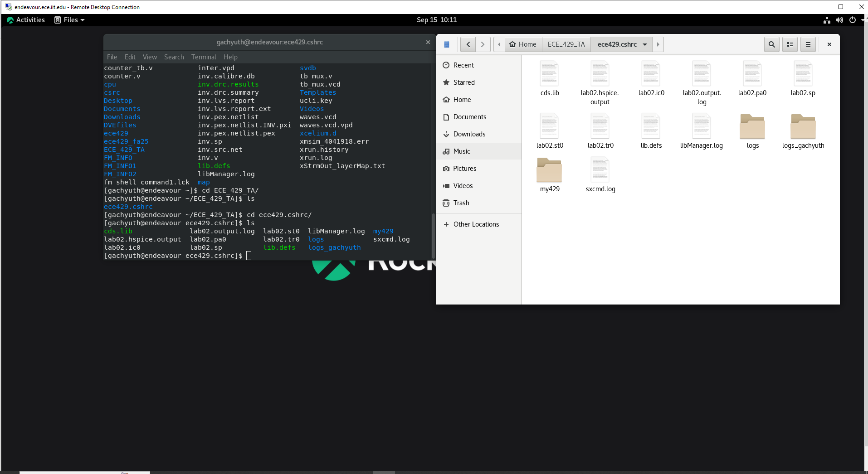Click 'logs_gachyuth' in terminal ls output
Screen dimensions: 868x474
334,247
